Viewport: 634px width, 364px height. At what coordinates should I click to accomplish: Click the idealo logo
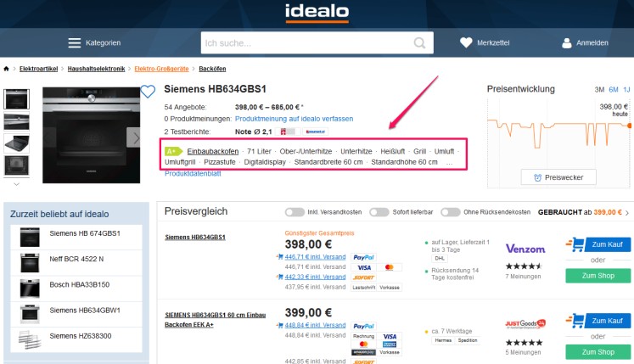point(317,13)
